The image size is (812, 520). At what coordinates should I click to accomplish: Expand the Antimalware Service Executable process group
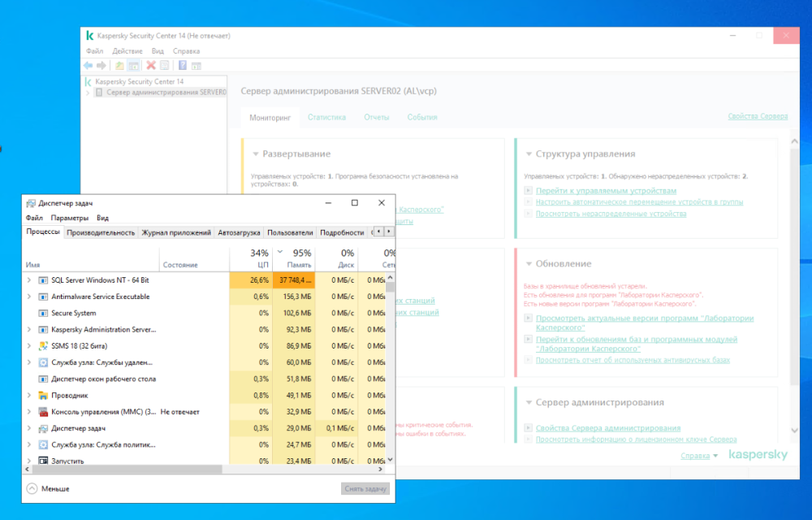[x=29, y=297]
